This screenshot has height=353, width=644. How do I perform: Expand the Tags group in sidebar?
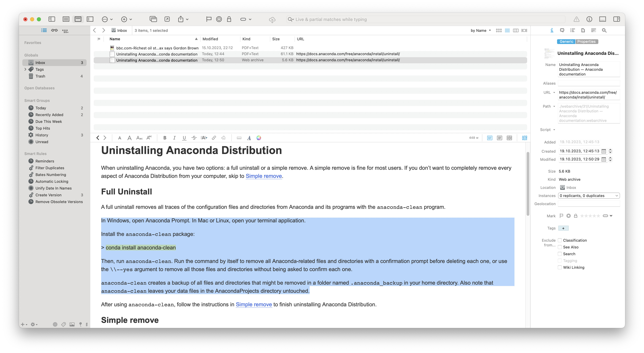coord(25,69)
